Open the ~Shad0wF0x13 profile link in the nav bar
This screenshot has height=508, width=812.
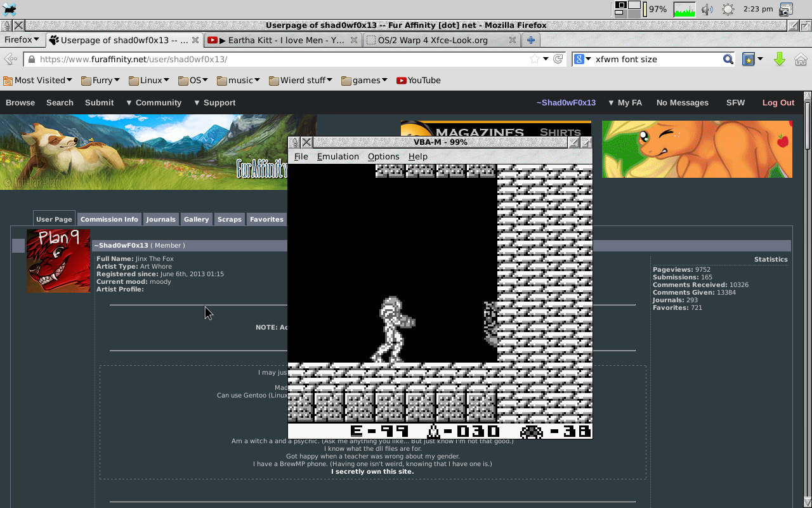[566, 102]
